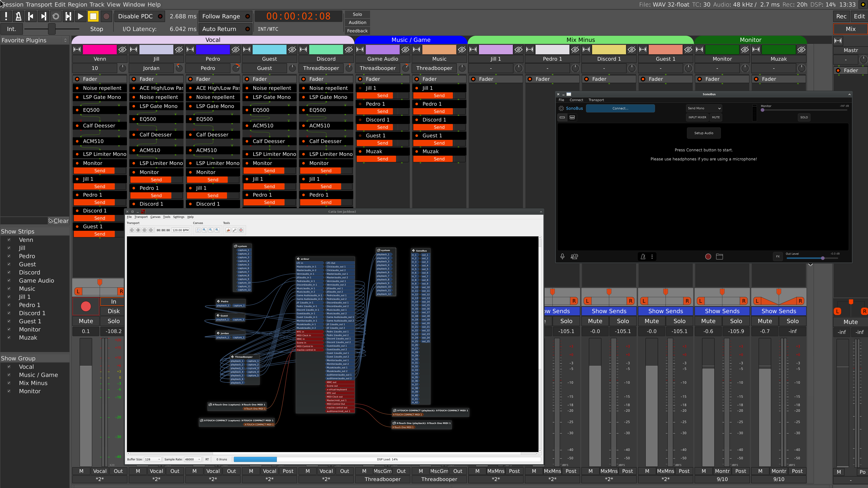
Task: Click the zoom-in magnifier in Catia's Canvas toolbar
Action: [x=205, y=230]
